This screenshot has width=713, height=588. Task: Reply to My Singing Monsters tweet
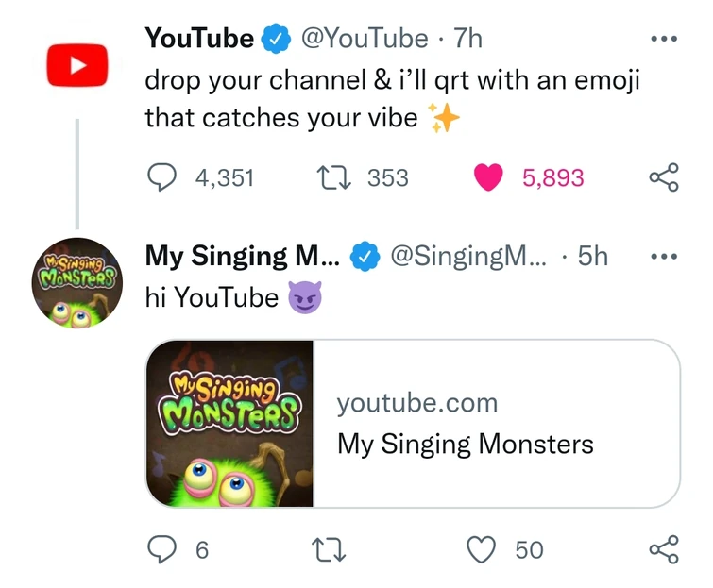coord(162,549)
